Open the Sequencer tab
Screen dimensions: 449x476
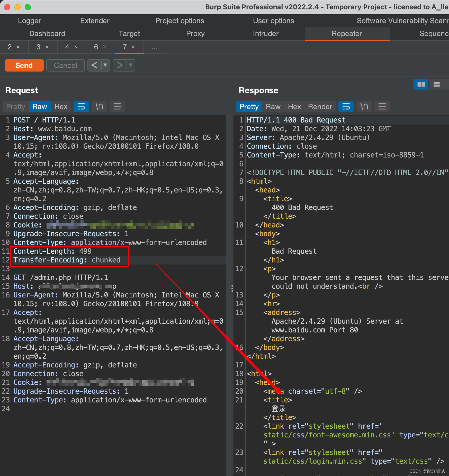pyautogui.click(x=434, y=33)
